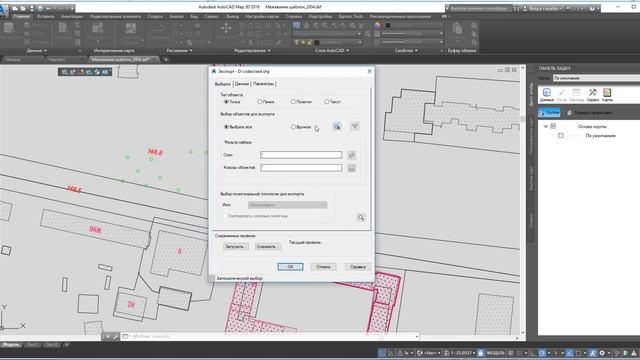Select the Группы view button in task pane

point(549,112)
